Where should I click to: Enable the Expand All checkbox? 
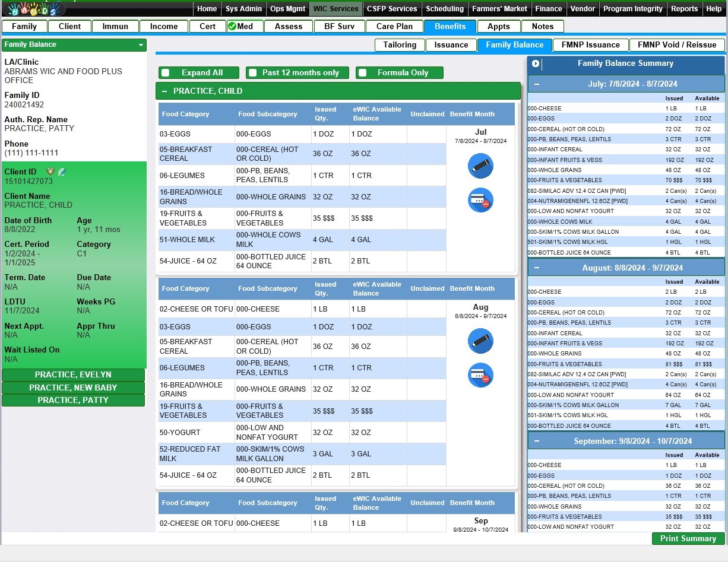(x=166, y=73)
